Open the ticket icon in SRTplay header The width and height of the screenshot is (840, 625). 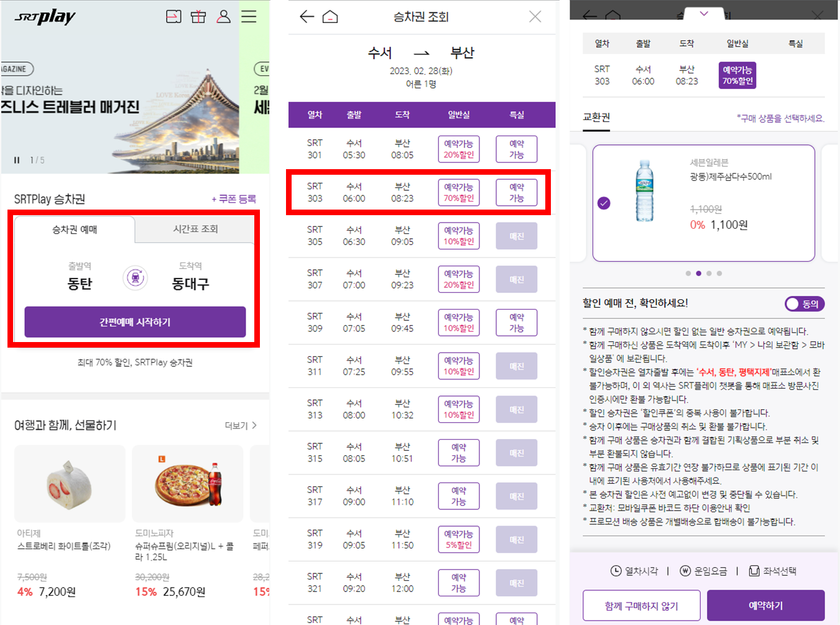click(x=174, y=17)
